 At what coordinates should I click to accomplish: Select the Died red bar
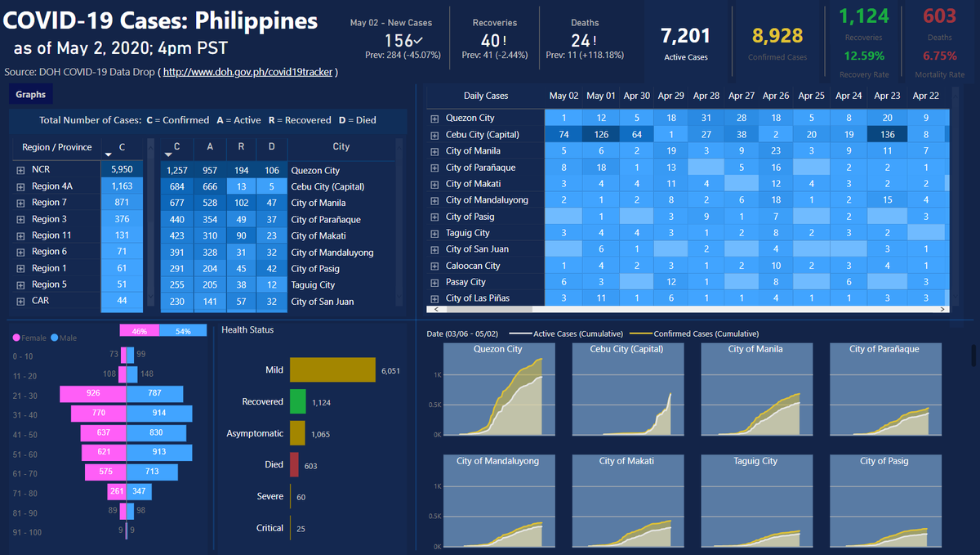[294, 465]
